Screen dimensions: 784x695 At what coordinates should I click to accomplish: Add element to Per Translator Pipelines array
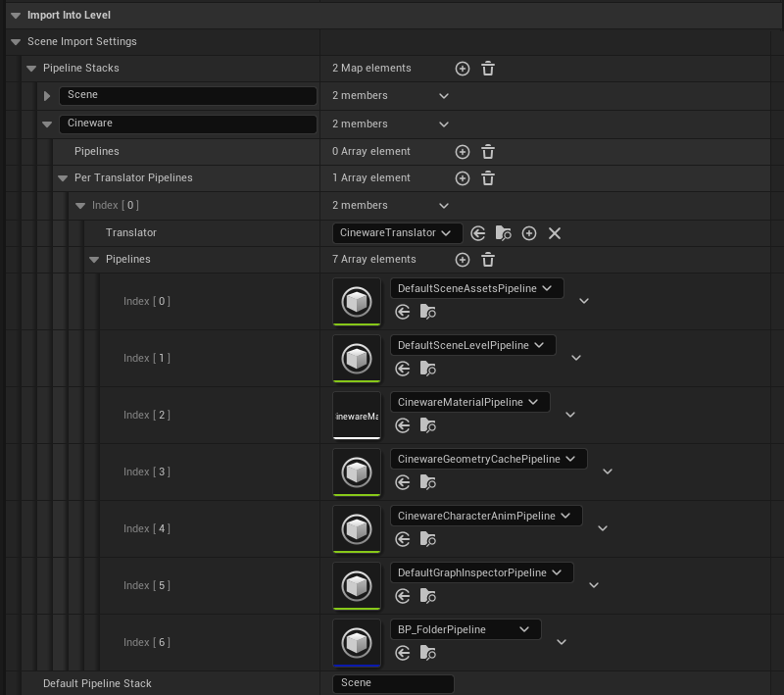pyautogui.click(x=463, y=178)
